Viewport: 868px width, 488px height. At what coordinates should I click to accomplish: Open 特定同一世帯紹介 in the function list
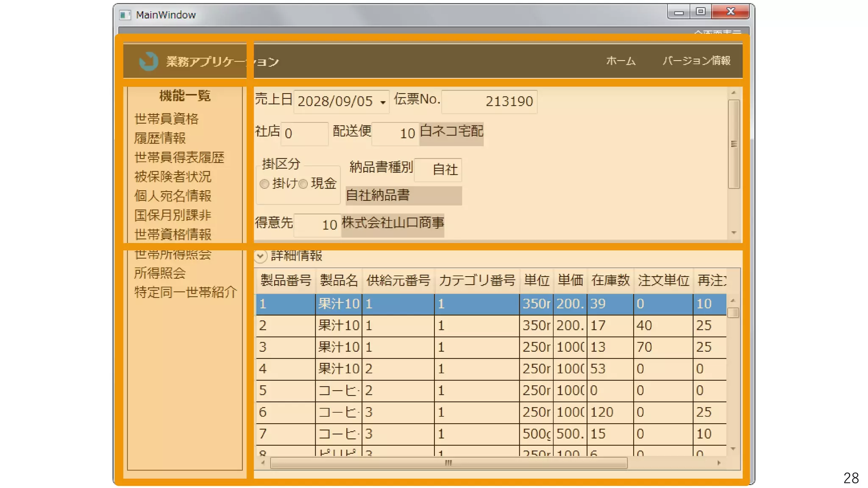coord(185,292)
